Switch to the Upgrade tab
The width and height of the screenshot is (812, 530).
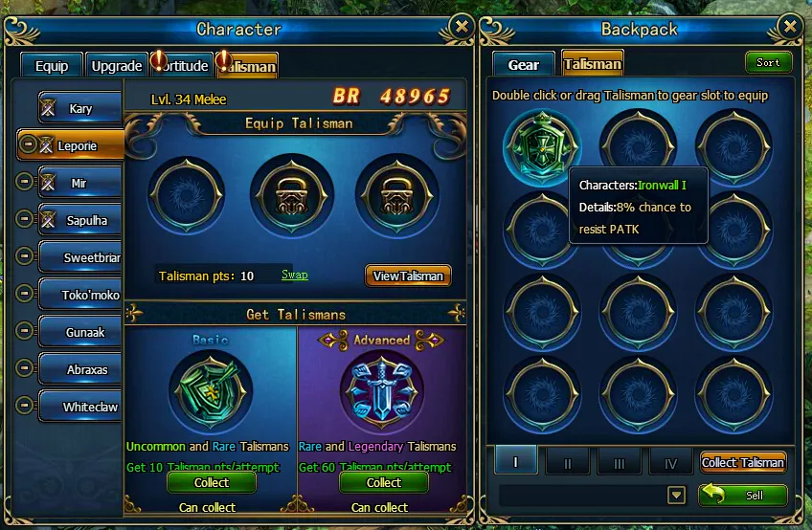pos(117,66)
